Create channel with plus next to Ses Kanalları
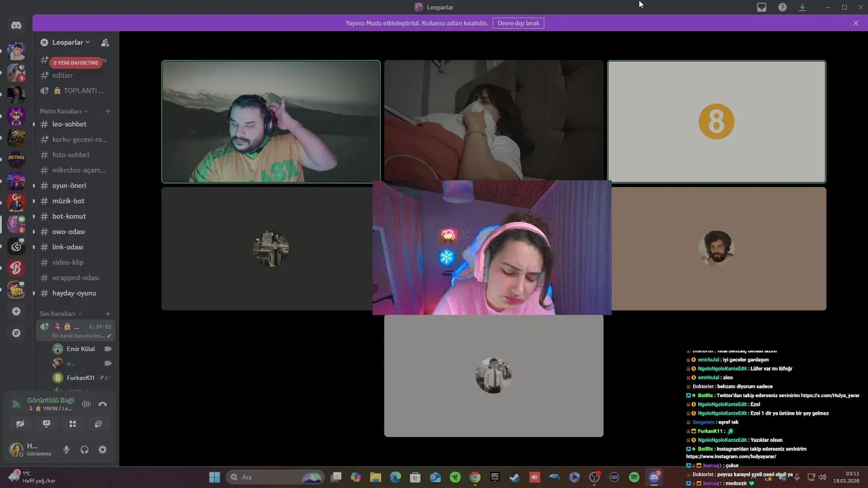This screenshot has height=488, width=868. (x=108, y=314)
